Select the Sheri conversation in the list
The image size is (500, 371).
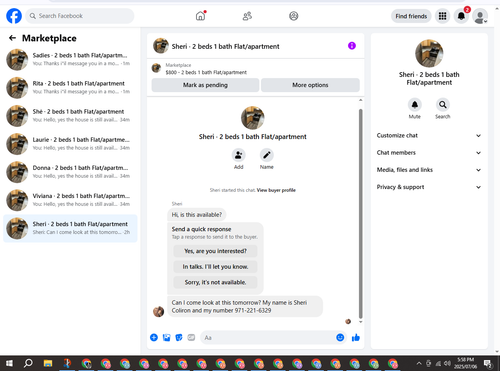(x=70, y=228)
